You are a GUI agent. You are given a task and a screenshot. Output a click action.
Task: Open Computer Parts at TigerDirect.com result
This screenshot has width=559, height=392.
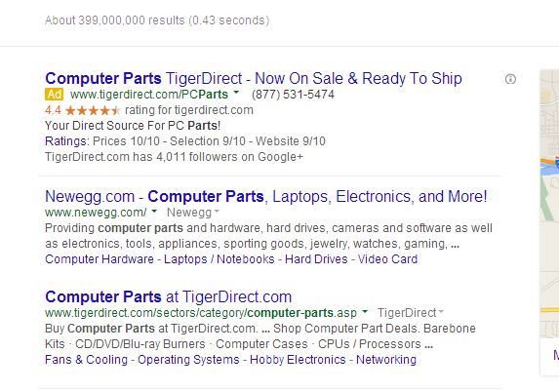(x=168, y=296)
